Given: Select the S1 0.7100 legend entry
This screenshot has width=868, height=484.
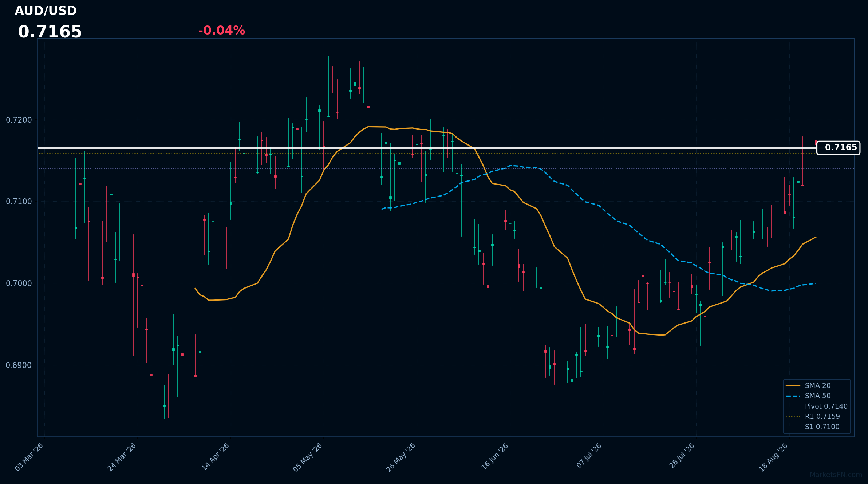Looking at the screenshot, I should [x=813, y=427].
